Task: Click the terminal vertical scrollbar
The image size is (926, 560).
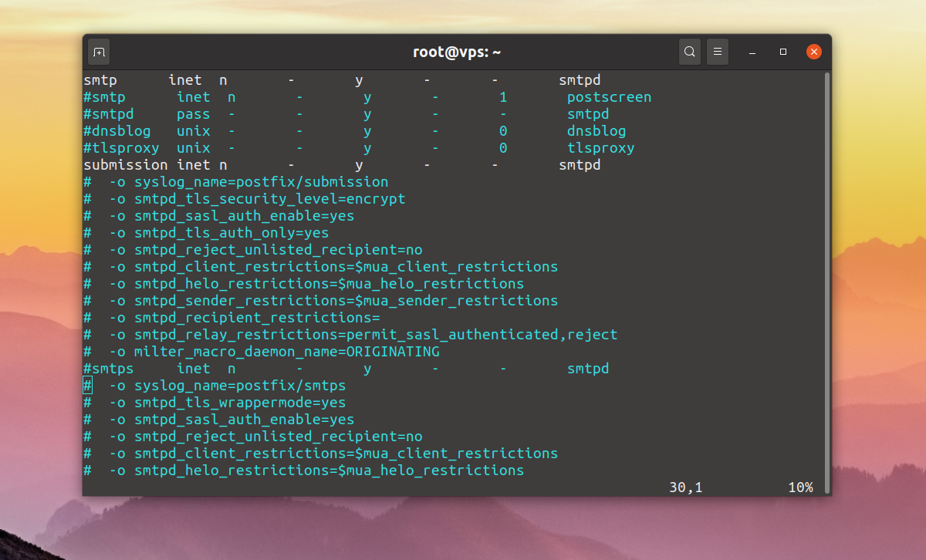Action: (827, 282)
